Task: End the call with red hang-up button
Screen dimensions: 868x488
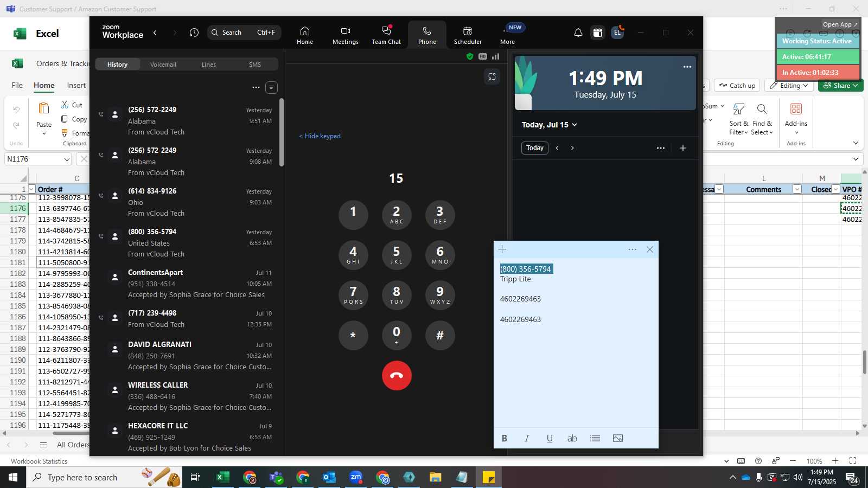Action: tap(397, 375)
